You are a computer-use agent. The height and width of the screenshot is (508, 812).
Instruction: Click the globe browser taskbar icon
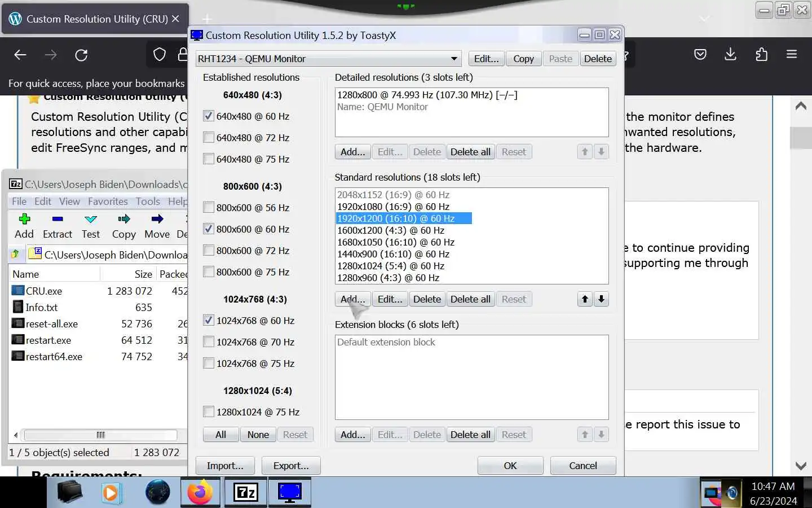[157, 493]
